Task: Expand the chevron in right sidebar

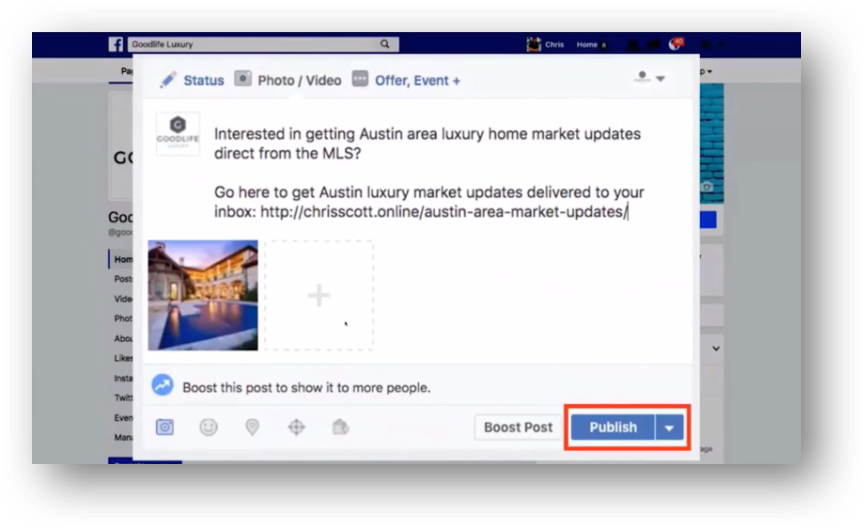Action: click(x=716, y=348)
